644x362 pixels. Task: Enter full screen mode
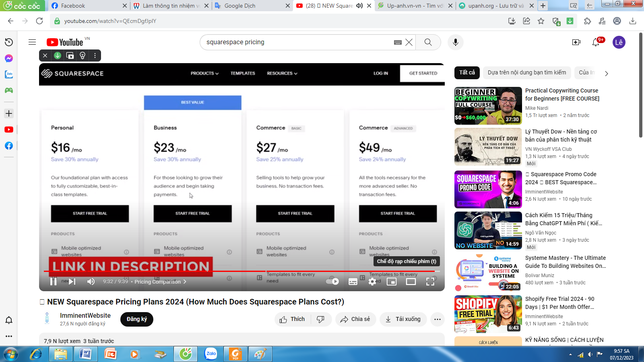pos(430,282)
